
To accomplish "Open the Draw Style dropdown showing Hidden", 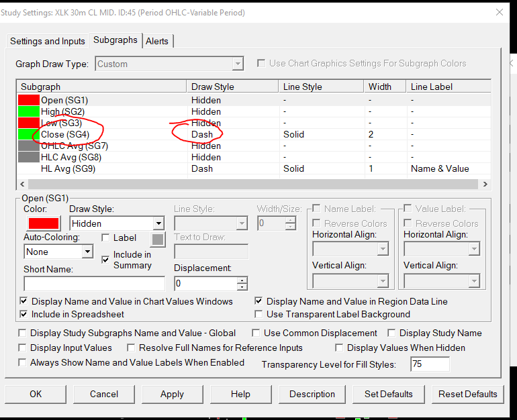I will click(x=117, y=223).
